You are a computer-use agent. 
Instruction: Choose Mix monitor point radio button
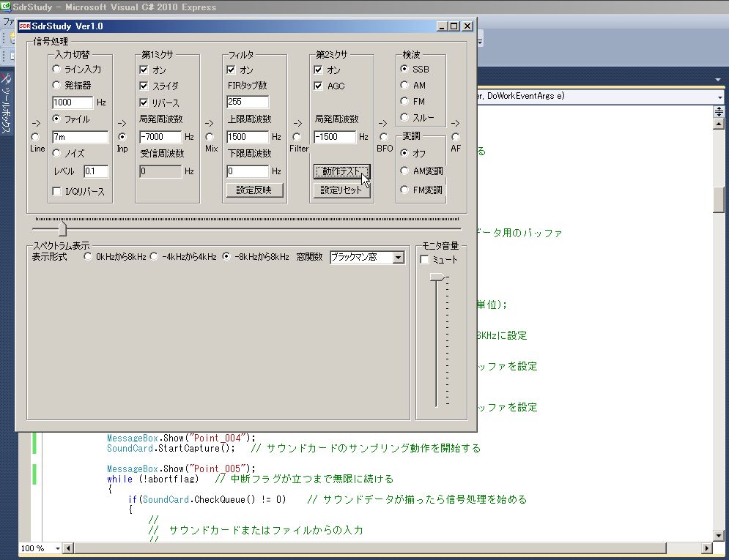pyautogui.click(x=210, y=137)
